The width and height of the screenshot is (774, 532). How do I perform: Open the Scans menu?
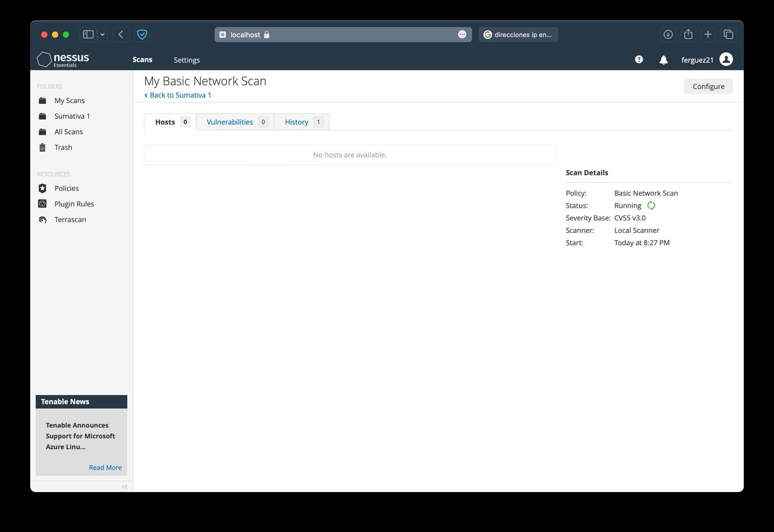(142, 60)
